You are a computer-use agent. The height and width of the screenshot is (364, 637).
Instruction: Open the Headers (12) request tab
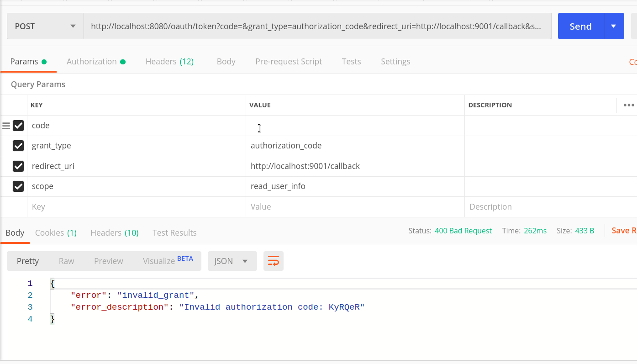[169, 61]
